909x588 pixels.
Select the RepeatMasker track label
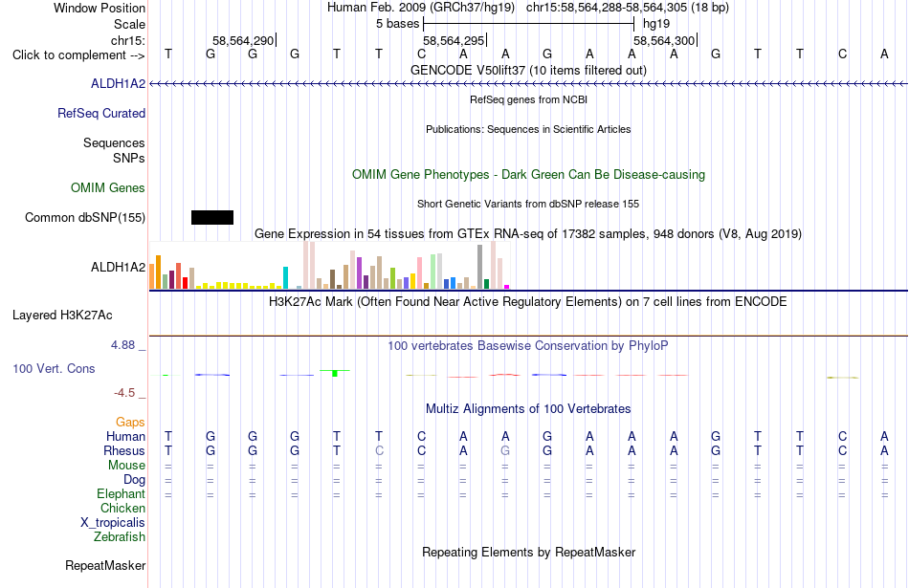point(105,565)
